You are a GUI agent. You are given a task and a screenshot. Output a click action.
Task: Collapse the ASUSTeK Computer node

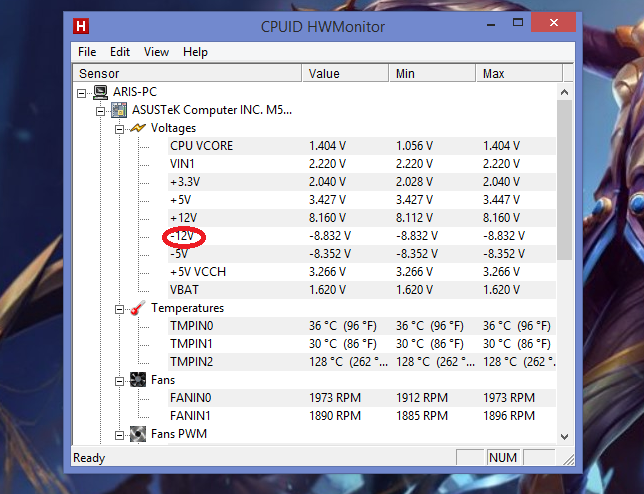(101, 112)
